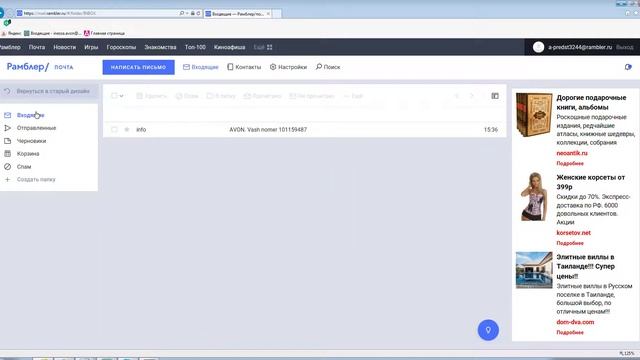
Task: Open the Отправленные folder
Action: coord(36,128)
